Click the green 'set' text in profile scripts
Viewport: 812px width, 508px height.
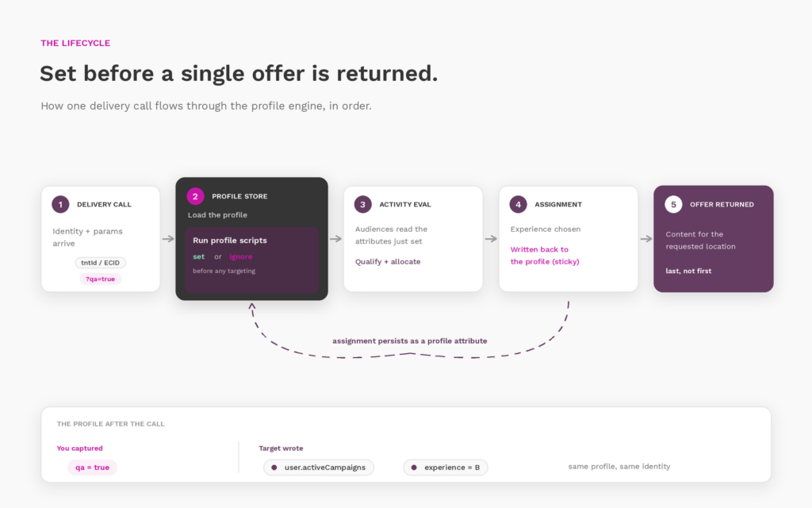(199, 256)
